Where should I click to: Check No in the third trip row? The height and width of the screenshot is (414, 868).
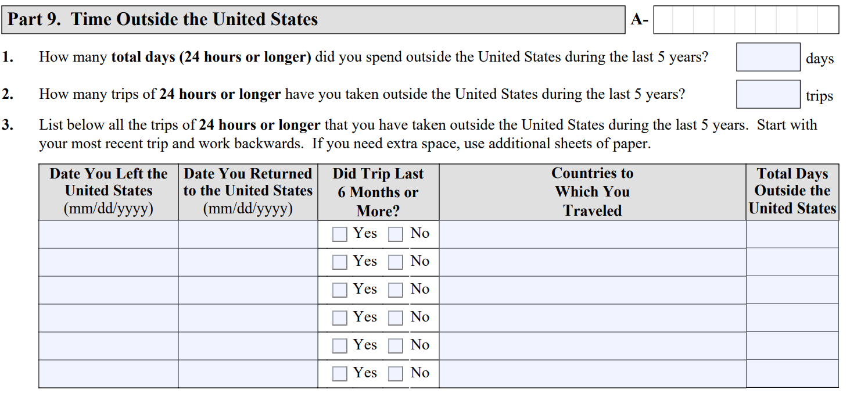(396, 290)
